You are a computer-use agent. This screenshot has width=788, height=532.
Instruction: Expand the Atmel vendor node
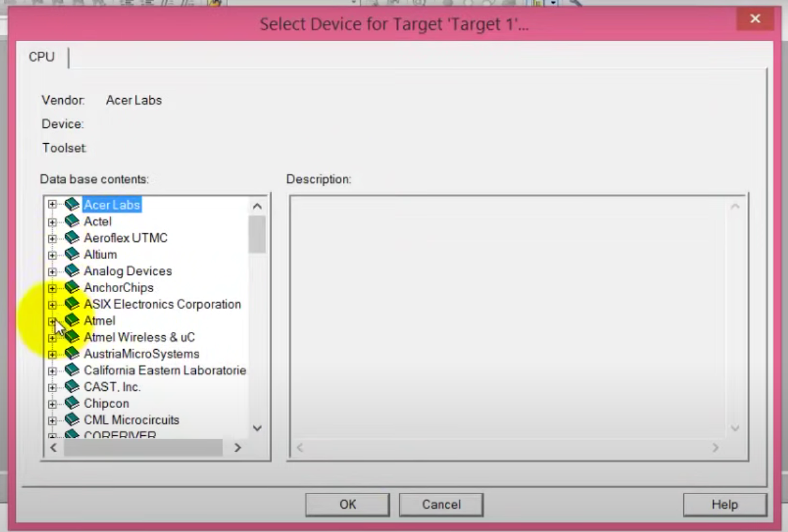click(x=52, y=321)
